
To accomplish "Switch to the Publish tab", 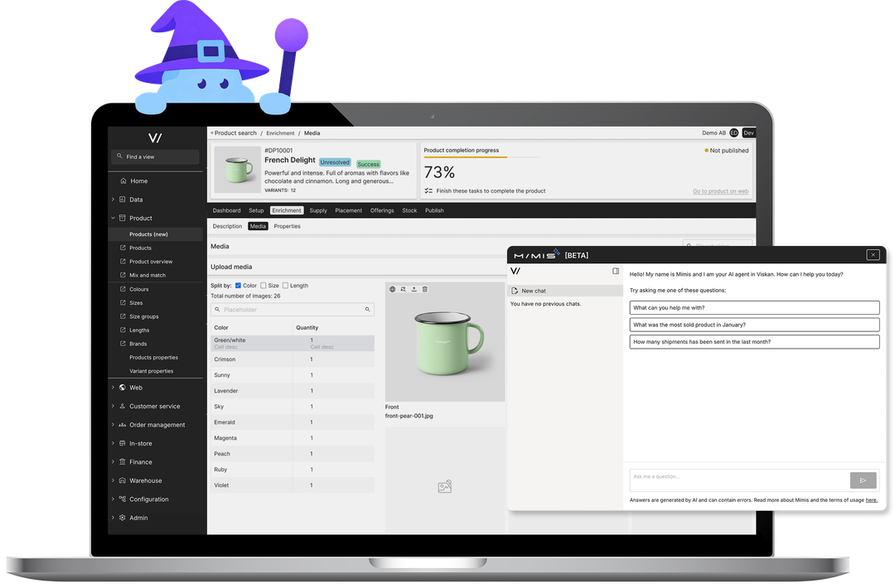I will click(434, 210).
